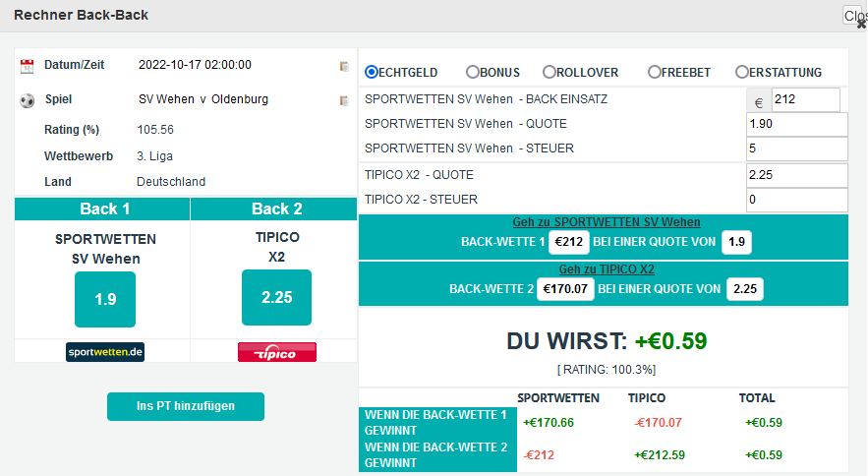Click the calendar icon beside Datum/Zeit
The image size is (868, 476).
pyautogui.click(x=27, y=66)
